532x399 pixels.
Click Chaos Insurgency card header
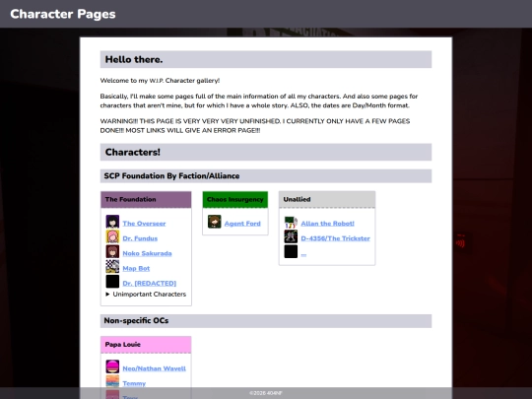coord(235,199)
